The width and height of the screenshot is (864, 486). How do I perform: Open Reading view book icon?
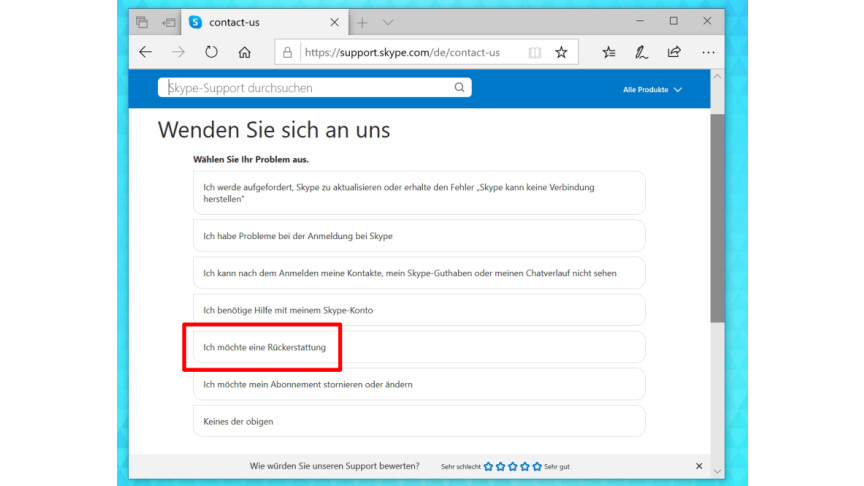pos(534,52)
